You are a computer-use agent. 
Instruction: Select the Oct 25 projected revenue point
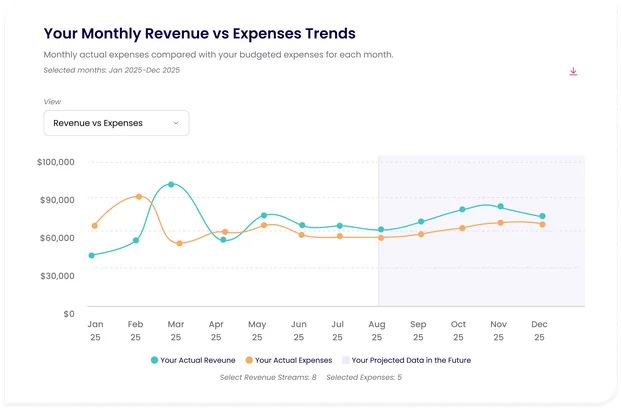tap(462, 209)
